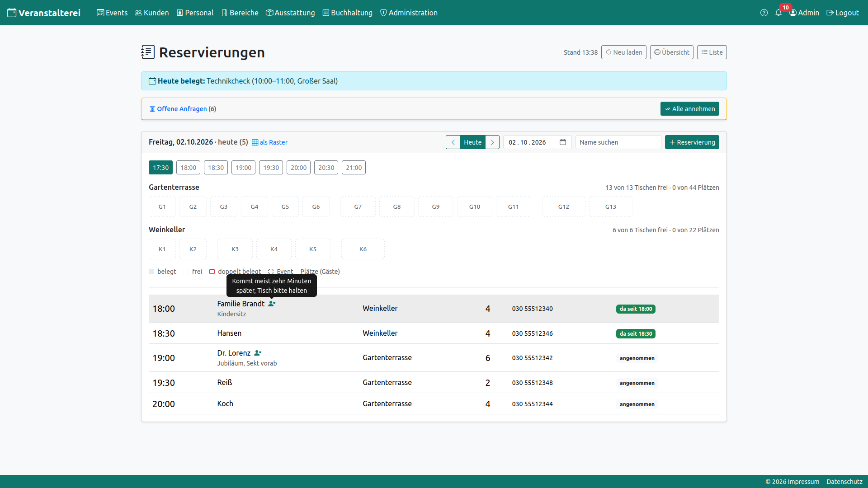868x488 pixels.
Task: Open the Kunden menu
Action: click(152, 13)
